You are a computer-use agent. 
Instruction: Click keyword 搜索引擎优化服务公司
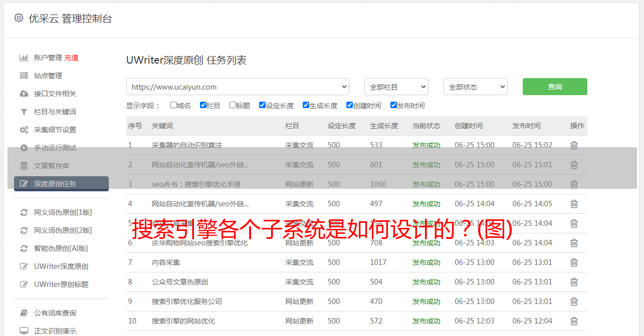187,301
